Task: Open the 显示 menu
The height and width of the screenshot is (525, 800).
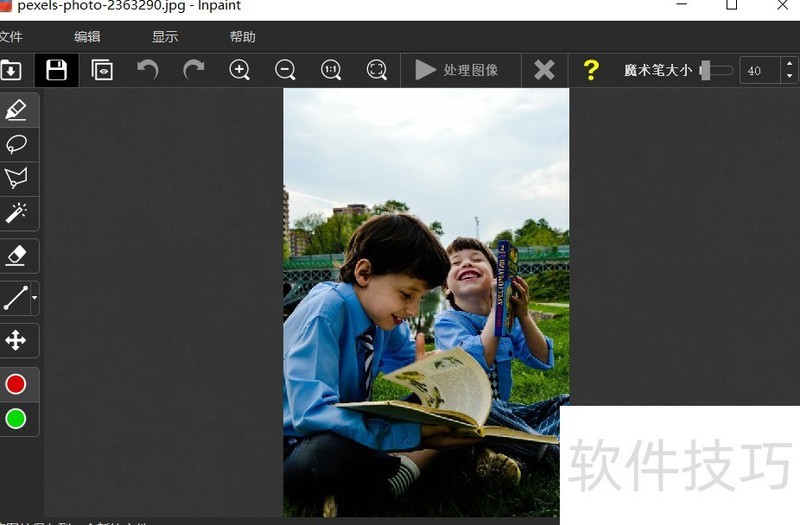Action: click(165, 37)
